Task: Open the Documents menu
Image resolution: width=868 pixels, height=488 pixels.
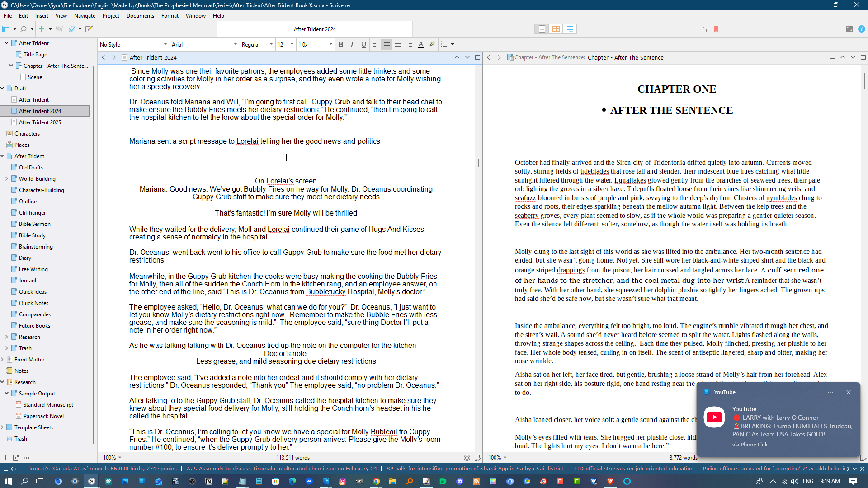Action: 140,16
